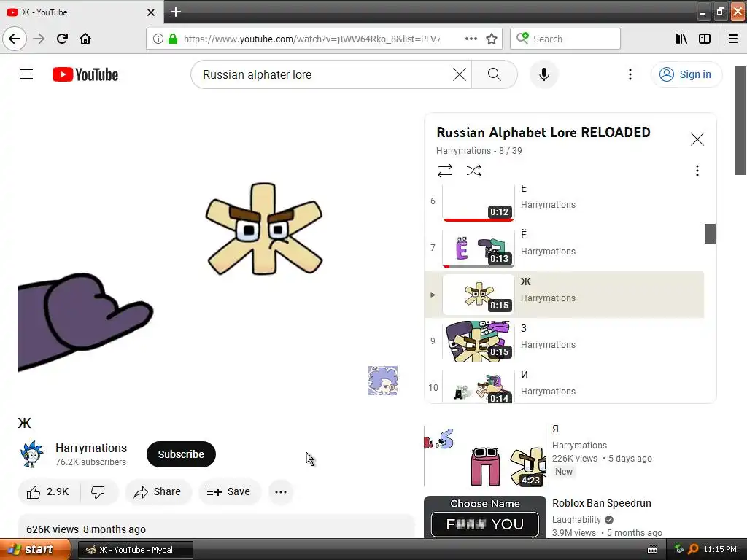The width and height of the screenshot is (747, 560).
Task: Click the green network icon in tray
Action: pyautogui.click(x=679, y=550)
